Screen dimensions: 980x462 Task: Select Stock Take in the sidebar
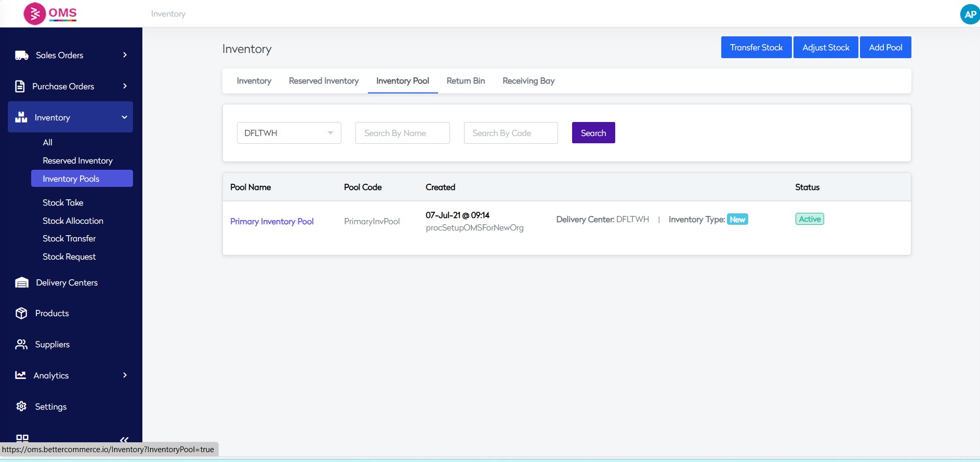tap(63, 202)
